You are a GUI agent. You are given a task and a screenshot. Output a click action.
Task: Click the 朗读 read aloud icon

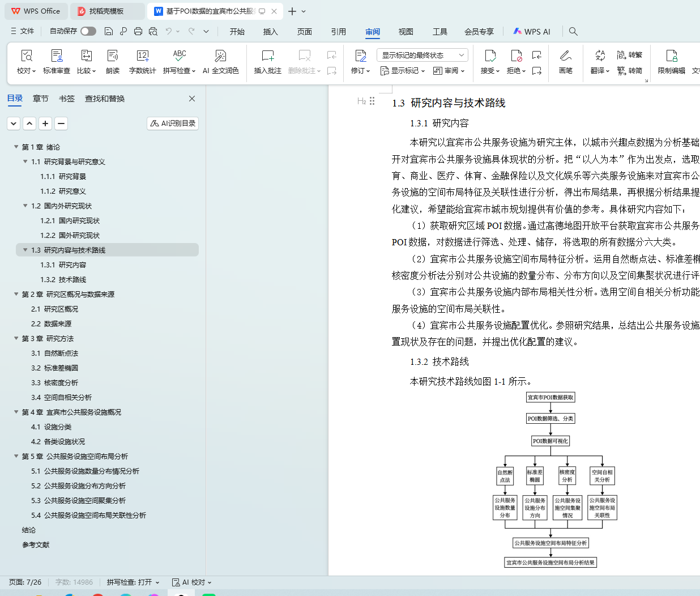[x=113, y=56]
